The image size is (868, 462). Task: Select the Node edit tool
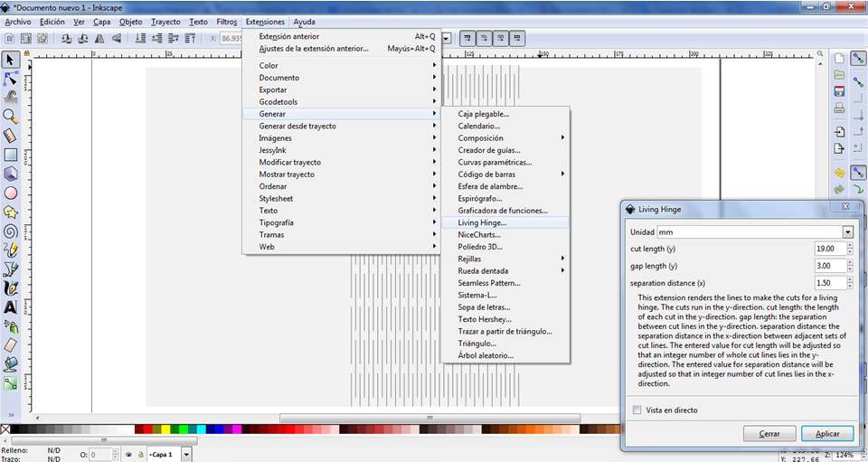(11, 80)
